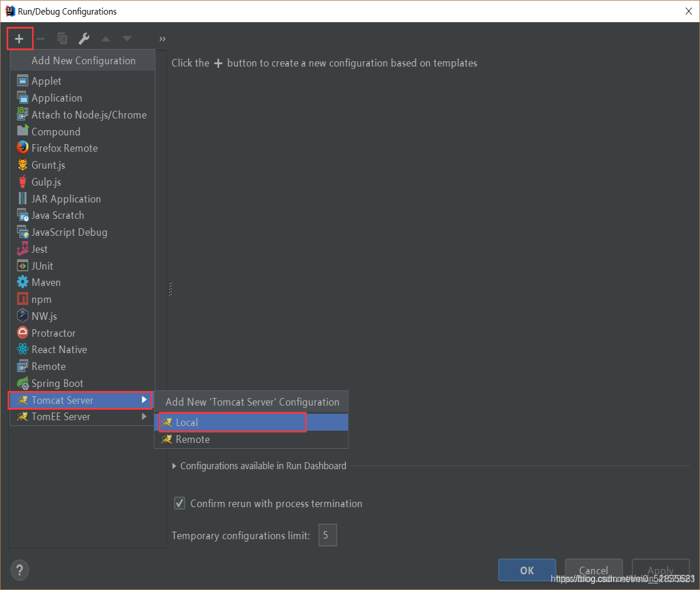
Task: Open Edit Templates wrench icon
Action: [x=84, y=39]
